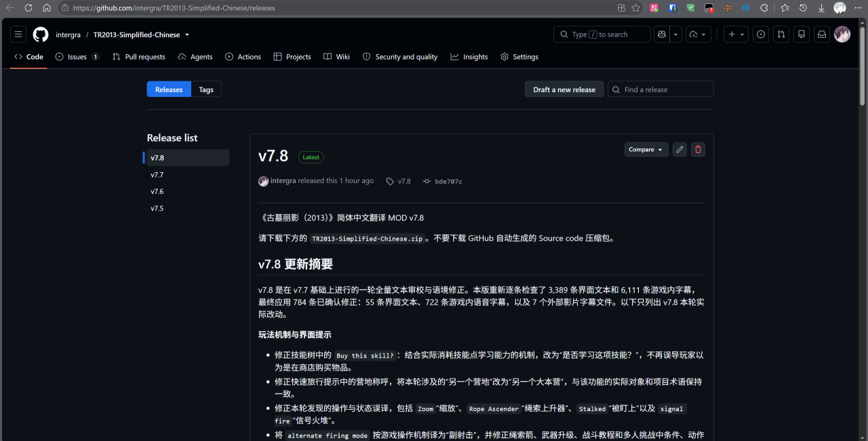This screenshot has height=441, width=868.
Task: Select v7.6 in the Release list
Action: pyautogui.click(x=186, y=192)
